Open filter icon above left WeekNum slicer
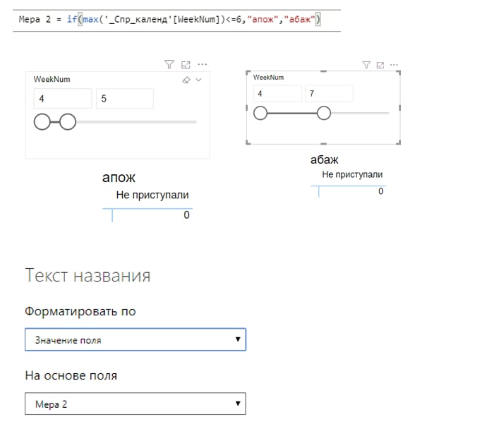 point(169,64)
